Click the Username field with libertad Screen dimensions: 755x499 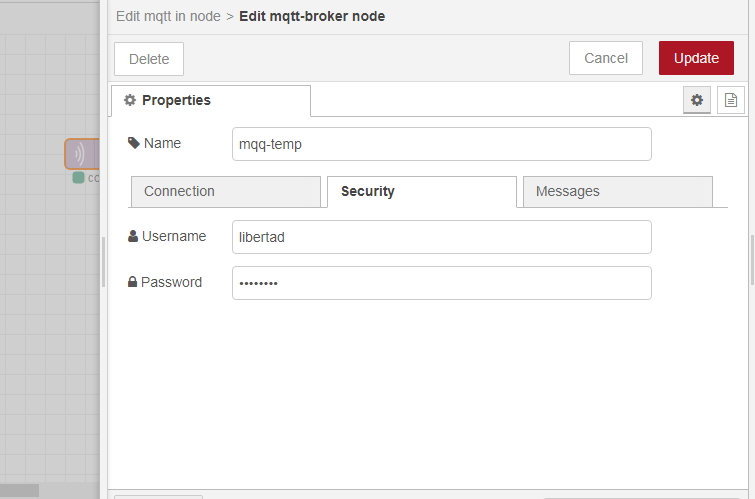tap(441, 237)
